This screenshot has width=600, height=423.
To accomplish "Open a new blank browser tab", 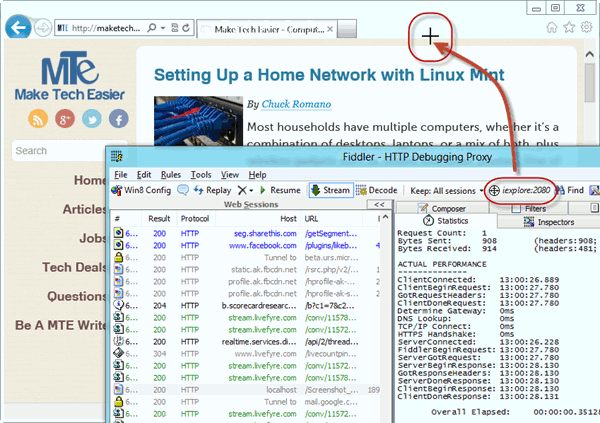I will tap(347, 29).
